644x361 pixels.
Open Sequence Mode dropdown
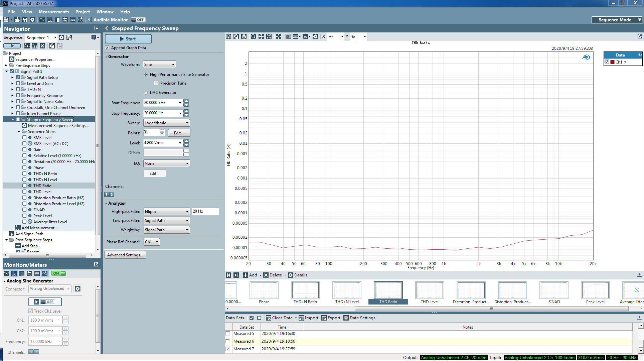pos(617,20)
